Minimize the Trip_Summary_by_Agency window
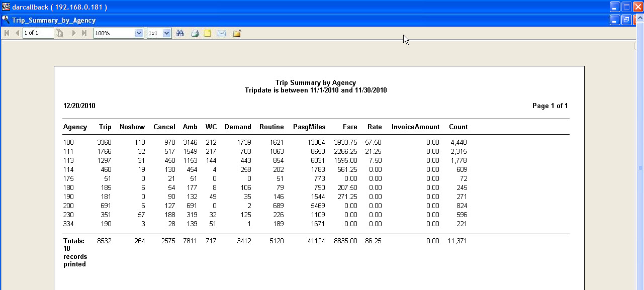This screenshot has height=290, width=644. 615,20
